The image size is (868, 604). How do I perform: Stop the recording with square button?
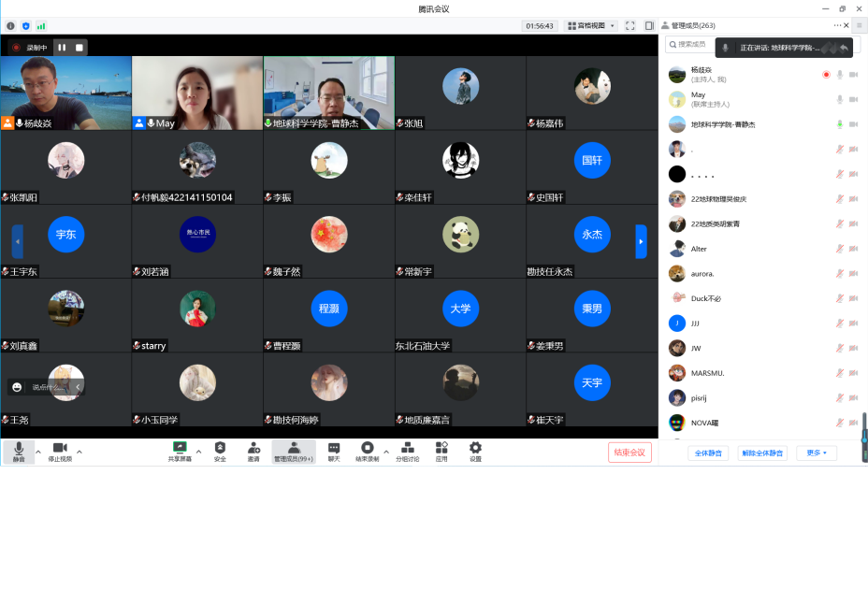[x=80, y=47]
